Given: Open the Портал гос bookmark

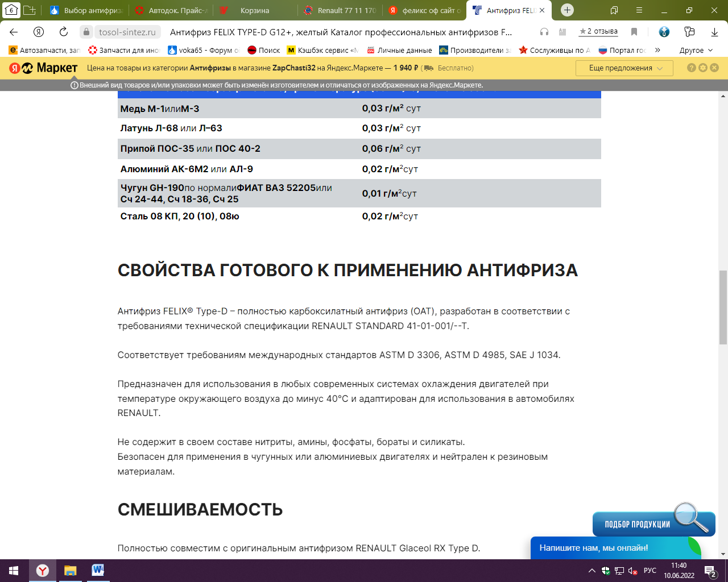Looking at the screenshot, I should pos(622,50).
